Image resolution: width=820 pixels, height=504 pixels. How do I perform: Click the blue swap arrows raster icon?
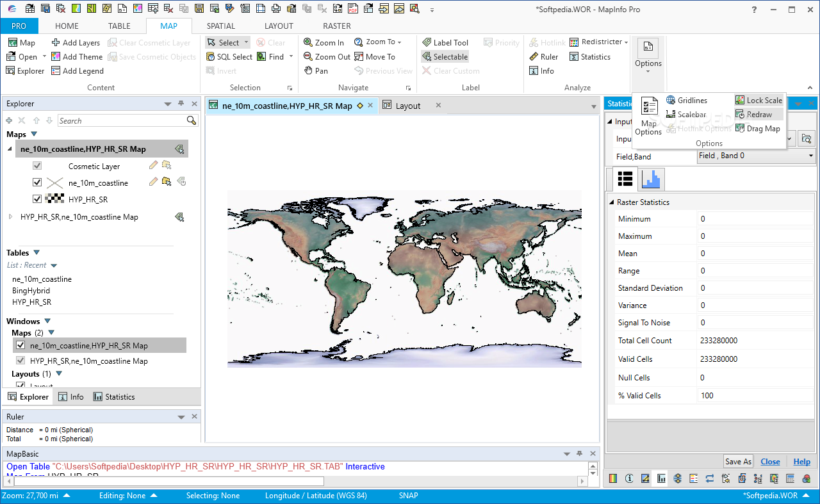pos(710,478)
